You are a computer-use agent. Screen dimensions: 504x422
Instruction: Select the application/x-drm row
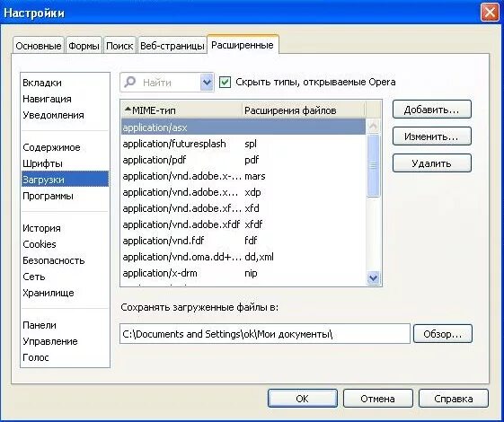point(243,273)
